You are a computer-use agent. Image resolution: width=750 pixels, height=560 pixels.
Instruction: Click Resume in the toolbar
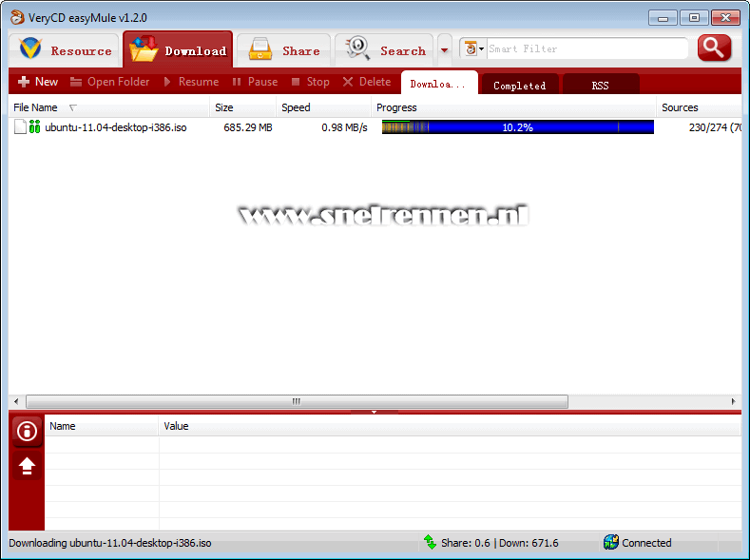191,82
